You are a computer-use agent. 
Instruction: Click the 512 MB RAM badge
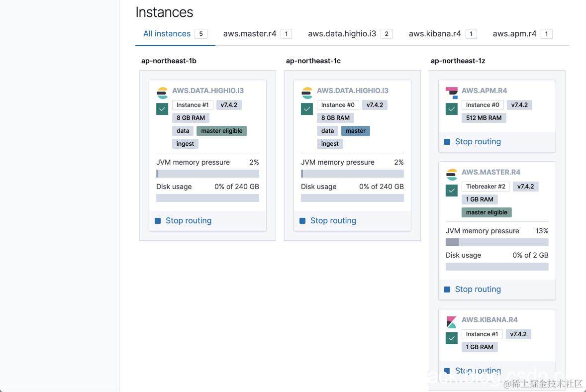(x=484, y=118)
